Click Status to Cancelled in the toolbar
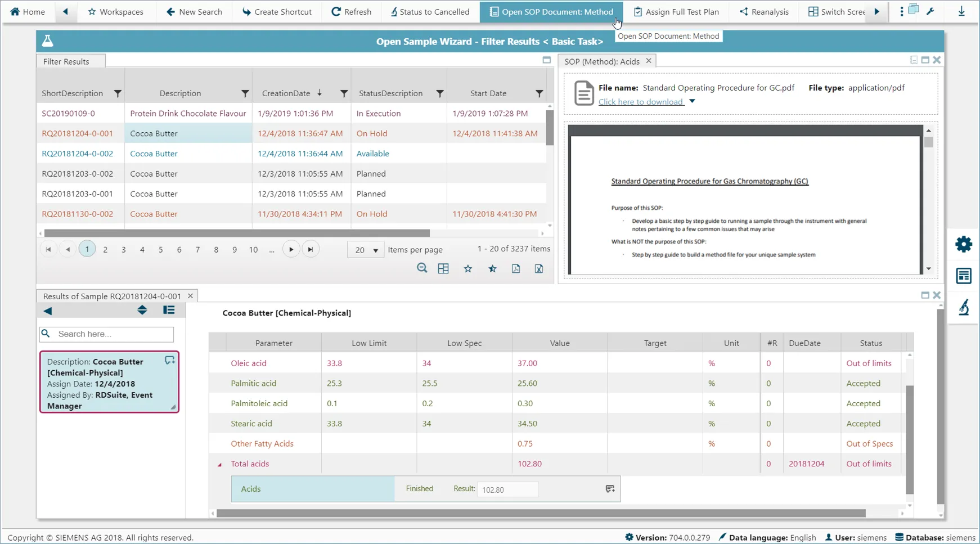The image size is (980, 544). coord(430,11)
